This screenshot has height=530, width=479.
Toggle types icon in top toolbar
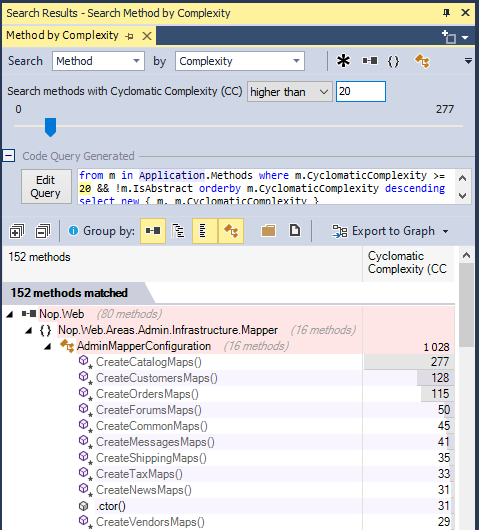point(422,61)
